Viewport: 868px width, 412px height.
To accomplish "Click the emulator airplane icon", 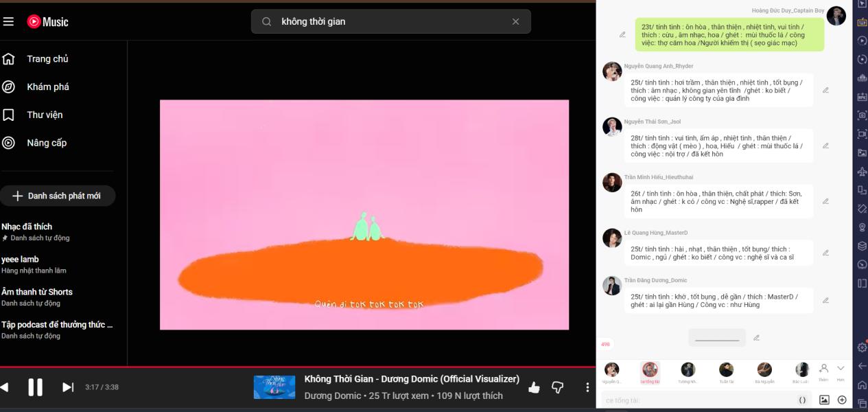I will (x=863, y=171).
